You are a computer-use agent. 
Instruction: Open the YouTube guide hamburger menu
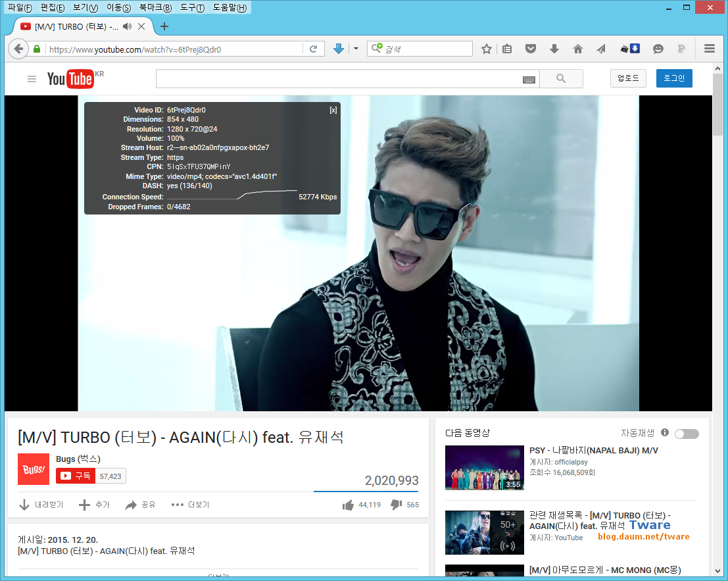[x=32, y=79]
